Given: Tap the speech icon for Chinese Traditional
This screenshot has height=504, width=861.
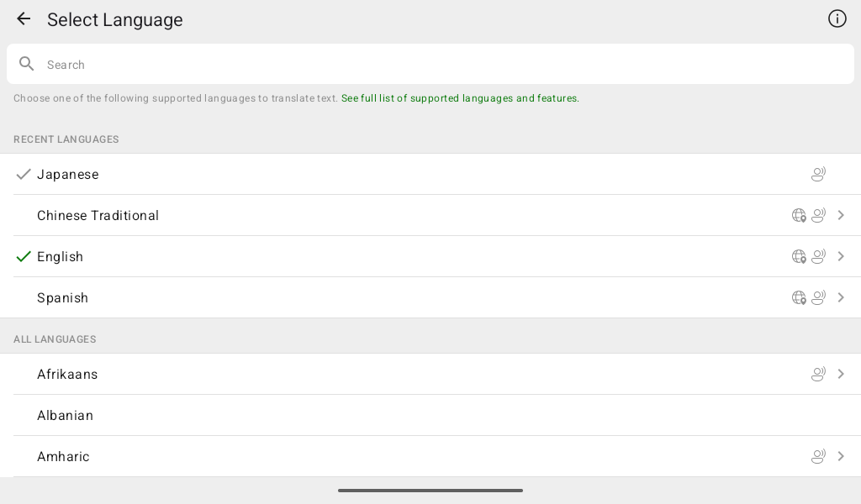Looking at the screenshot, I should click(x=818, y=216).
